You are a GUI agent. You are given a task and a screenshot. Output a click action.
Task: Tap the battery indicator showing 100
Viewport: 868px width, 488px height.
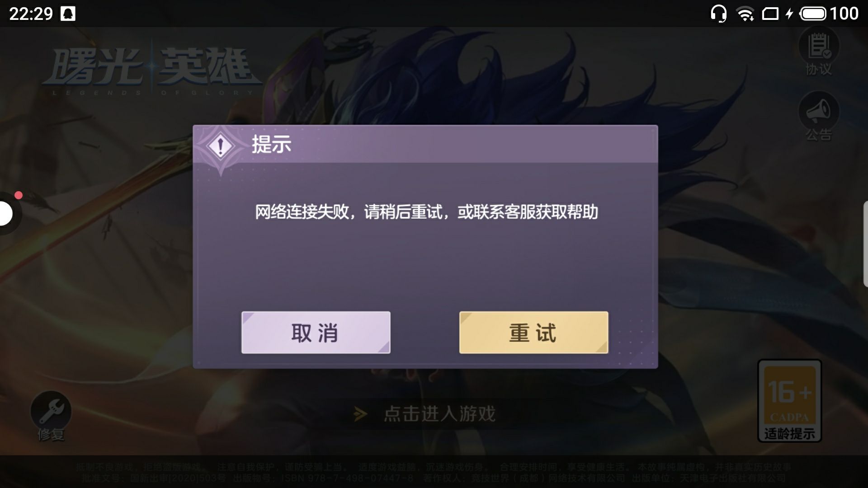(x=829, y=14)
